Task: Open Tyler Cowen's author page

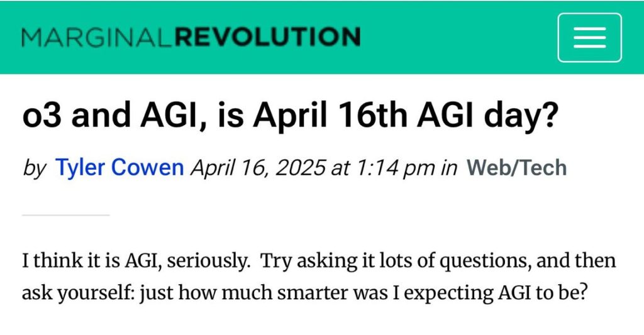Action: (x=119, y=167)
